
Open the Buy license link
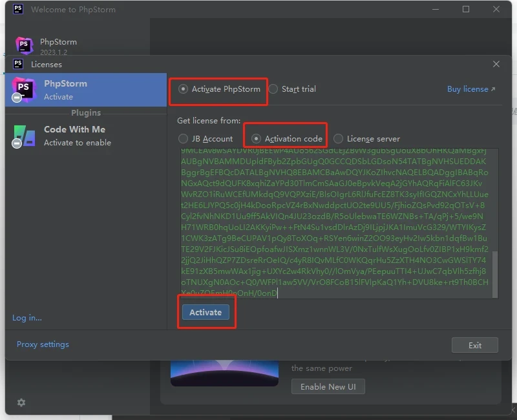pos(470,89)
